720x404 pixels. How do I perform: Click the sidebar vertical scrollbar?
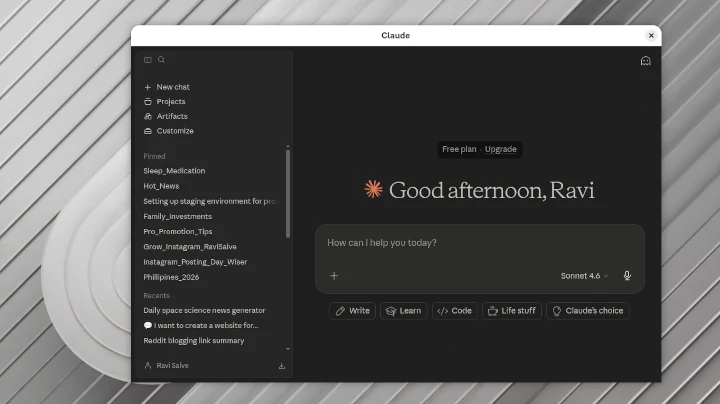tap(288, 193)
